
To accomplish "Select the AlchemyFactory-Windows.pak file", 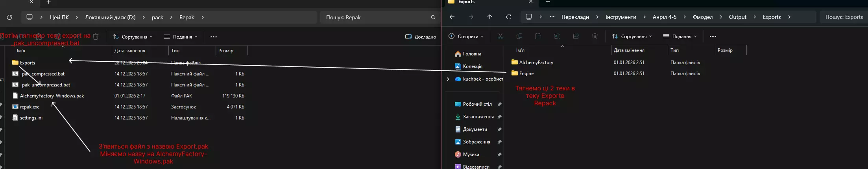I will point(52,96).
